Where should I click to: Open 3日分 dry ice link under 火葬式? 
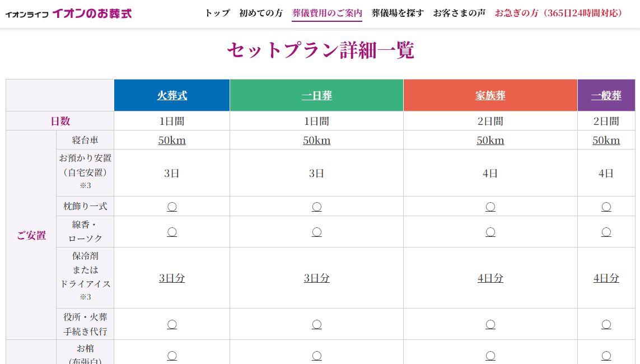click(172, 278)
